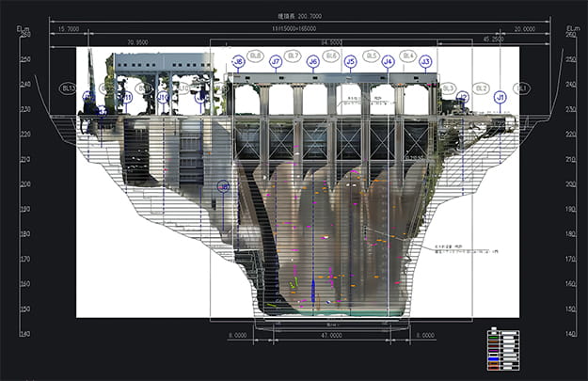This screenshot has width=588, height=381.
Task: Select the J1 joint marker circle
Action: pos(501,97)
